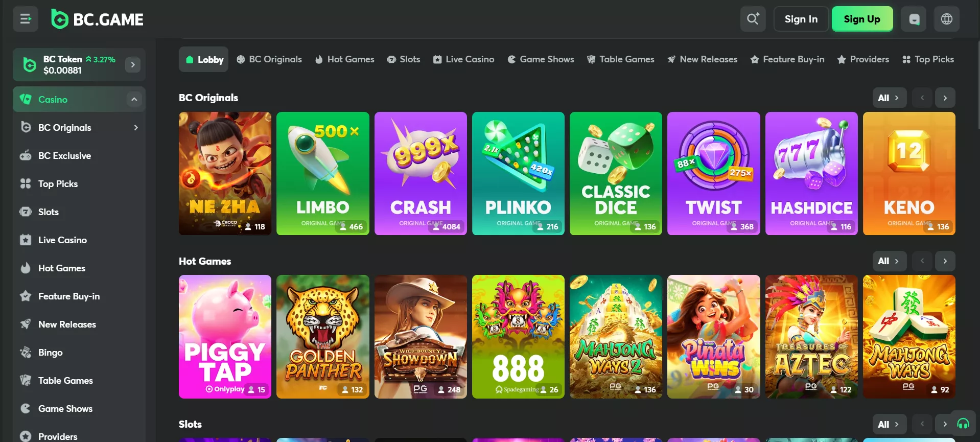
Task: Toggle the hamburger sidebar menu
Action: (26, 19)
